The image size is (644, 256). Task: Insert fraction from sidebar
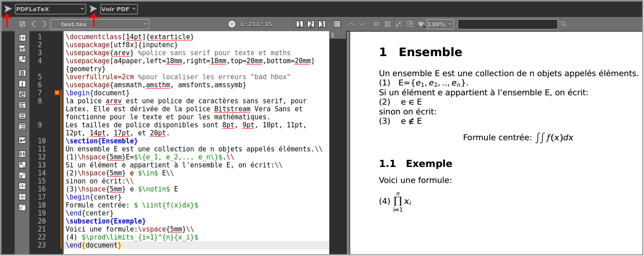tap(22, 197)
